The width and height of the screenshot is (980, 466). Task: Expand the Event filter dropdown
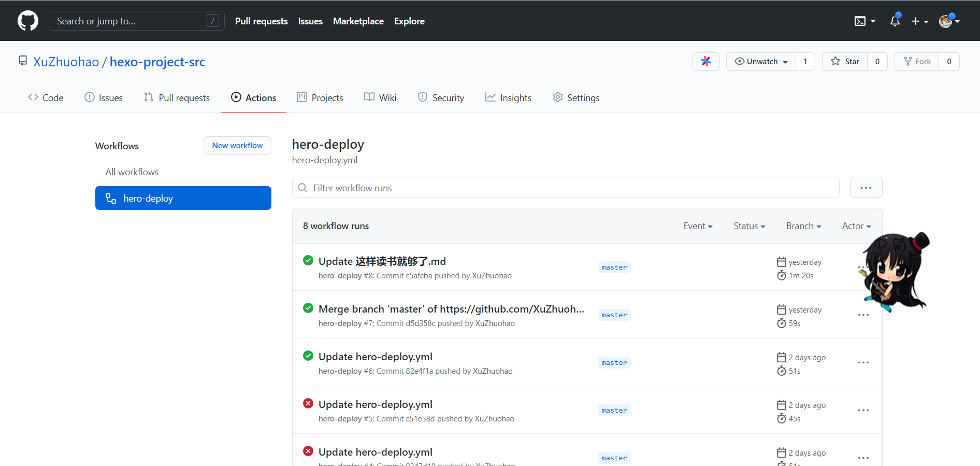[x=698, y=226]
